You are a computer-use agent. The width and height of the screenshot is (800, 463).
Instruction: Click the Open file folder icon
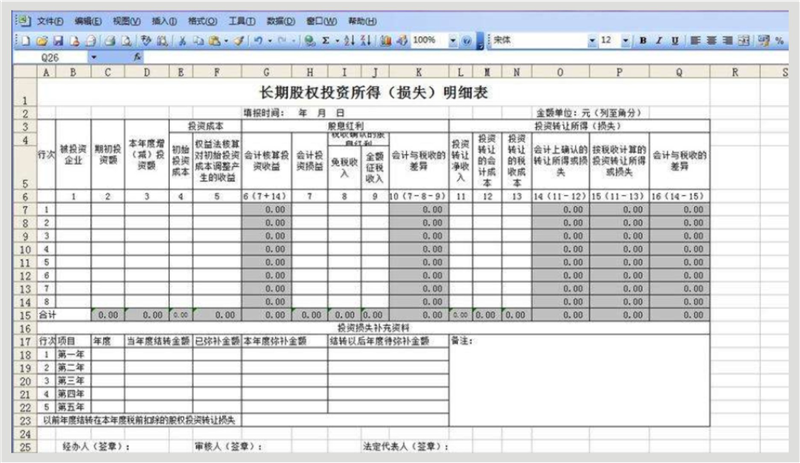click(x=42, y=40)
